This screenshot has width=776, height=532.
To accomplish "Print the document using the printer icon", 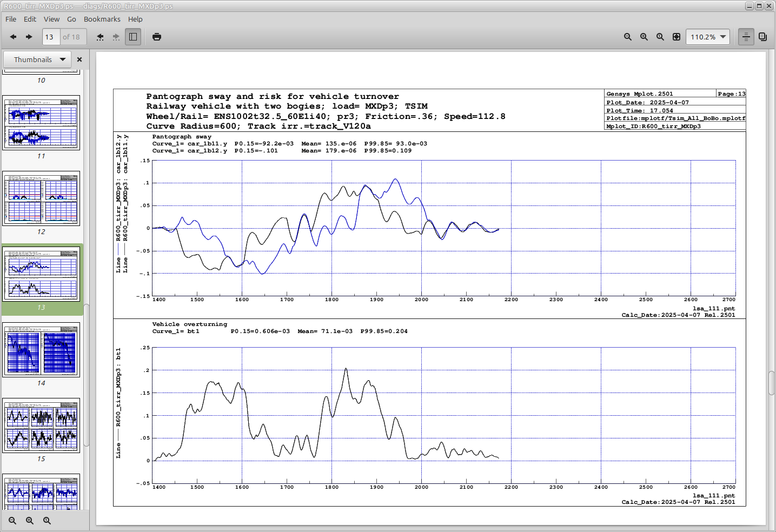I will click(157, 37).
